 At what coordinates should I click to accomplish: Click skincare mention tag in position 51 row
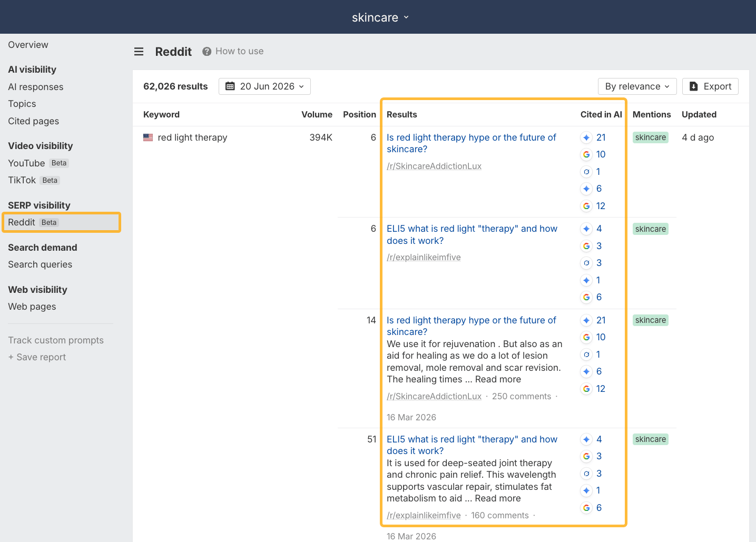(651, 439)
